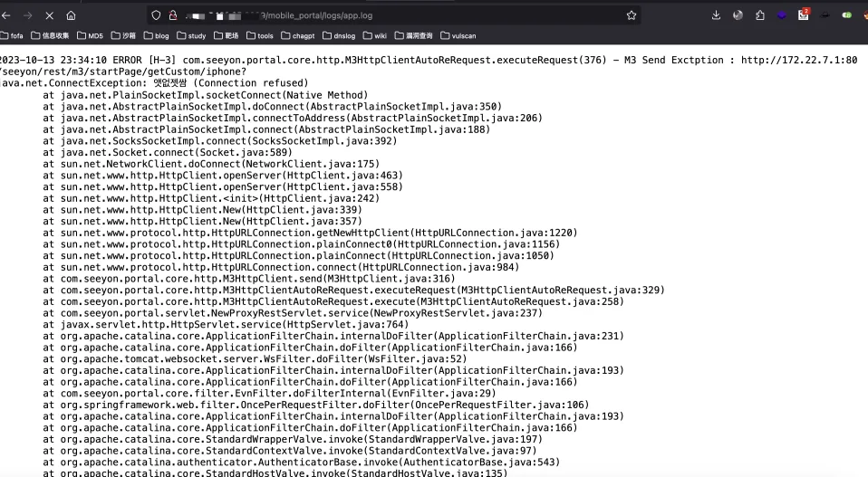Click the HttpURLConnection.plainConnect0 line
868x477 pixels.
pyautogui.click(x=302, y=244)
